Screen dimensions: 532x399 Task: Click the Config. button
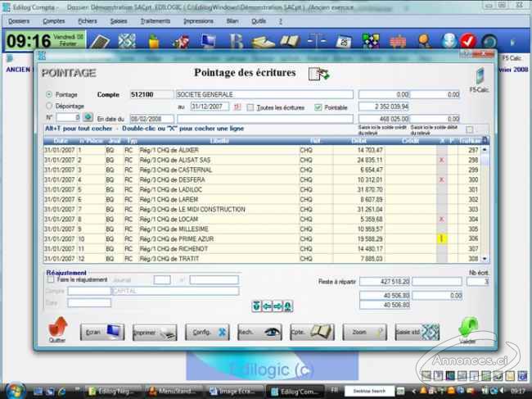[x=207, y=333]
